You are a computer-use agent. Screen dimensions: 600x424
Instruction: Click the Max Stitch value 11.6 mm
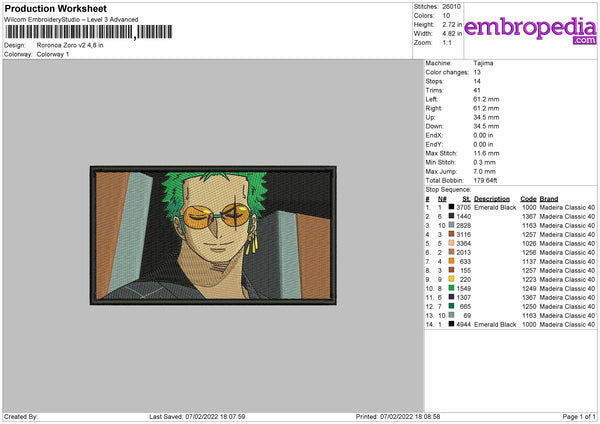pyautogui.click(x=486, y=153)
